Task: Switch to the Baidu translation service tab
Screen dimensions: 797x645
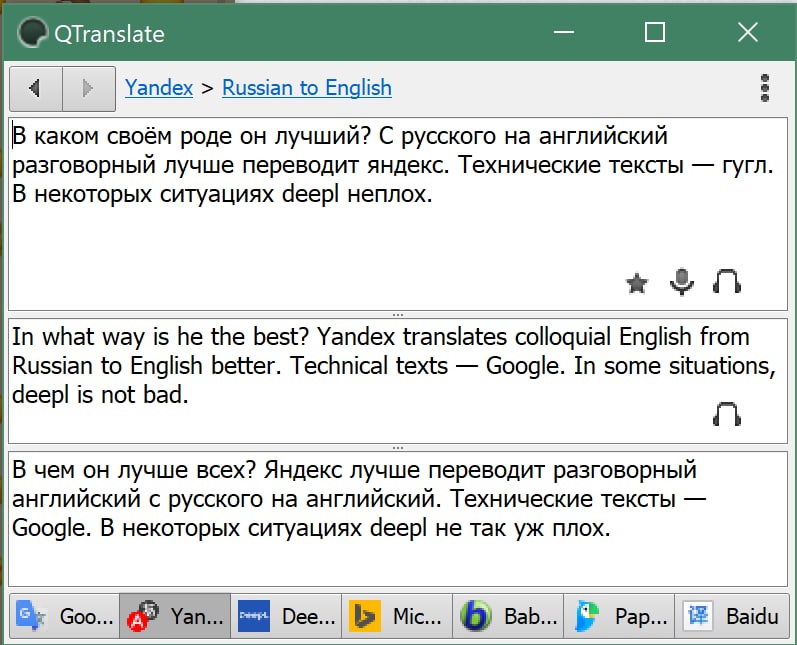Action: [731, 616]
